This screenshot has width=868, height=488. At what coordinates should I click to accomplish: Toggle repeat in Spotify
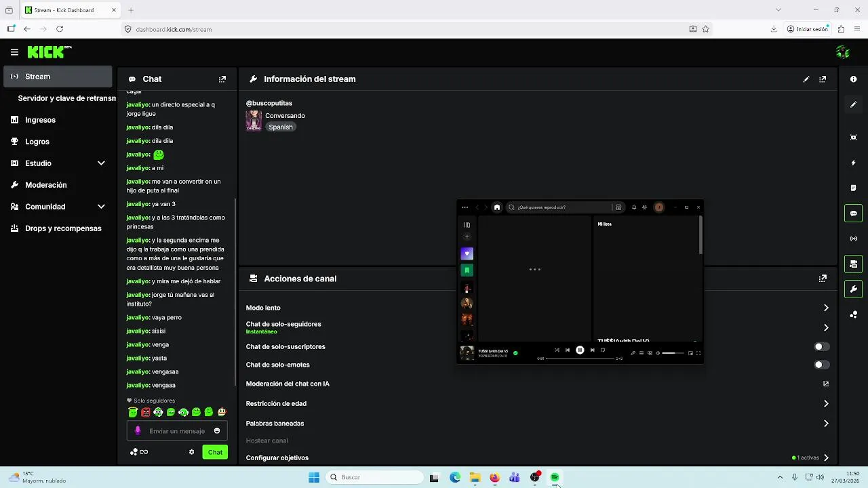click(603, 350)
